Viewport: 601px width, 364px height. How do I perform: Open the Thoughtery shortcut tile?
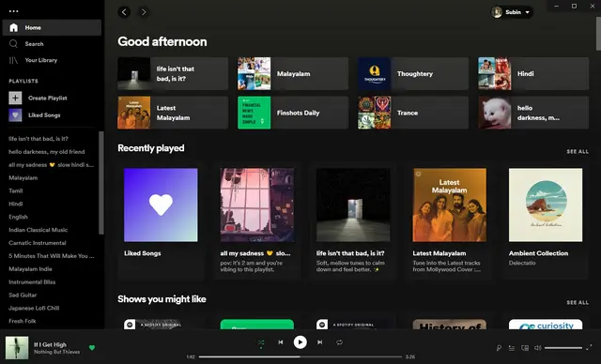pos(413,73)
